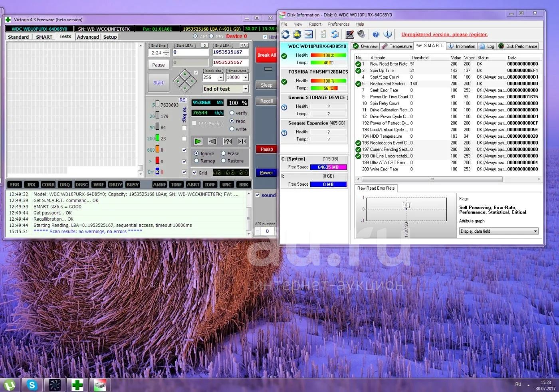The image size is (559, 392).
Task: Click the End time spinner down arrow
Action: [166, 54]
